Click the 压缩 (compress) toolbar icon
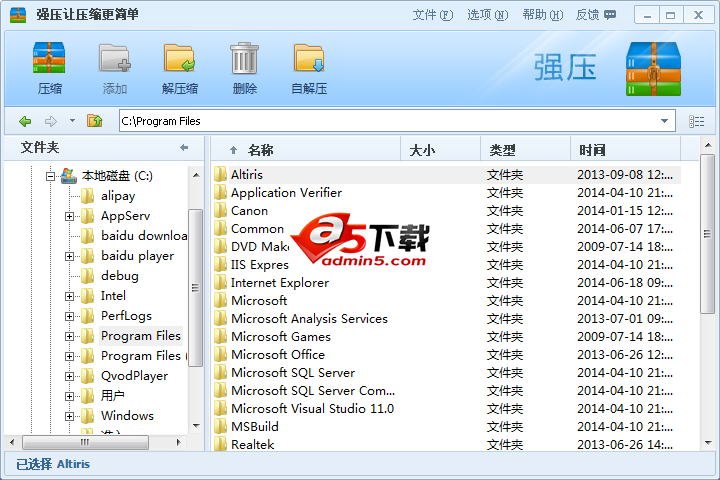 click(49, 57)
